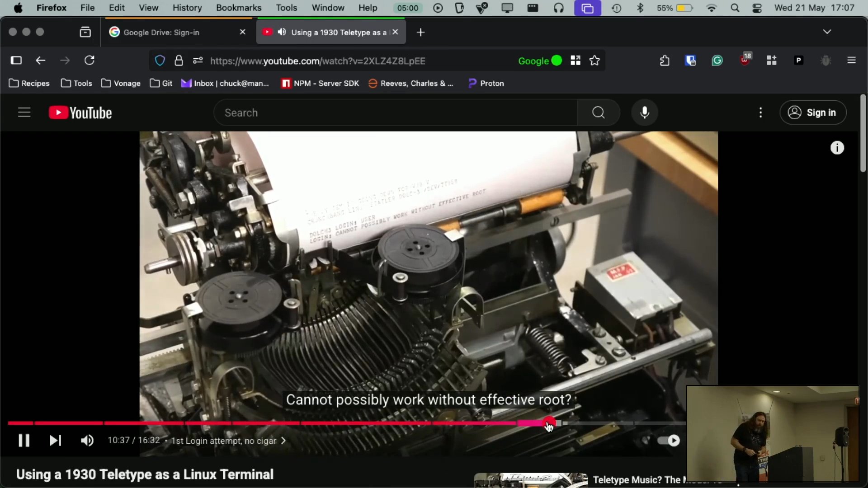Click the Sign in button

click(x=813, y=113)
